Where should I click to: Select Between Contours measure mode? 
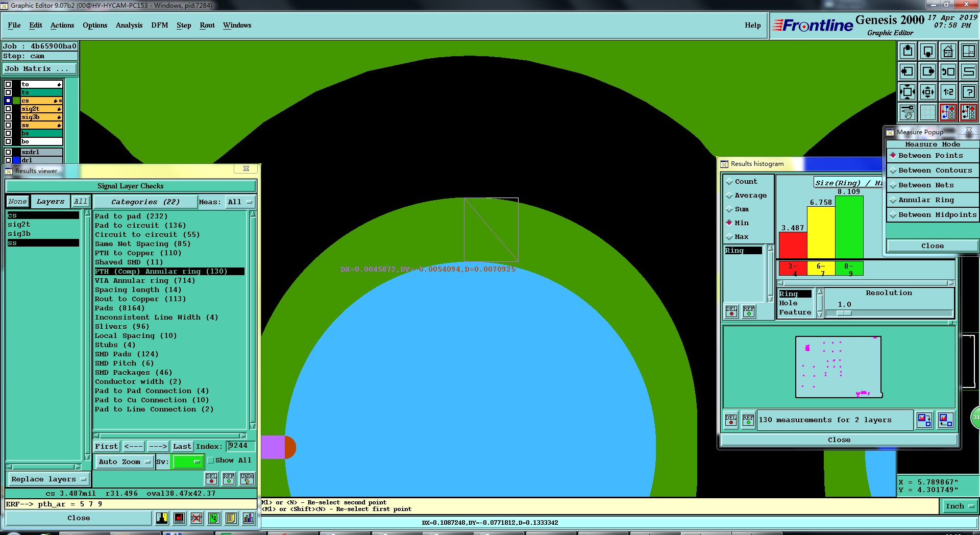933,171
